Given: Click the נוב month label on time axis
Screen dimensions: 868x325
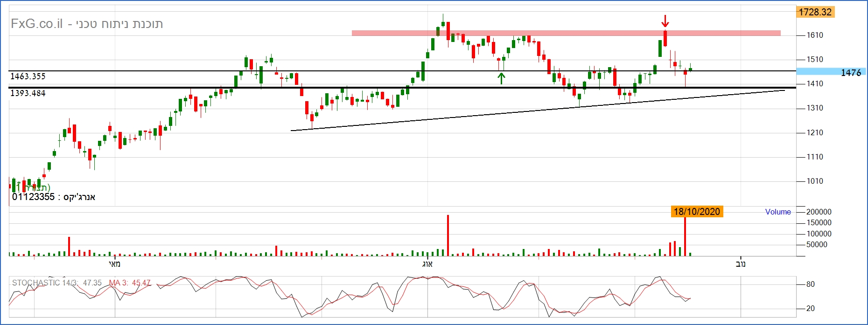Looking at the screenshot, I should (x=741, y=264).
